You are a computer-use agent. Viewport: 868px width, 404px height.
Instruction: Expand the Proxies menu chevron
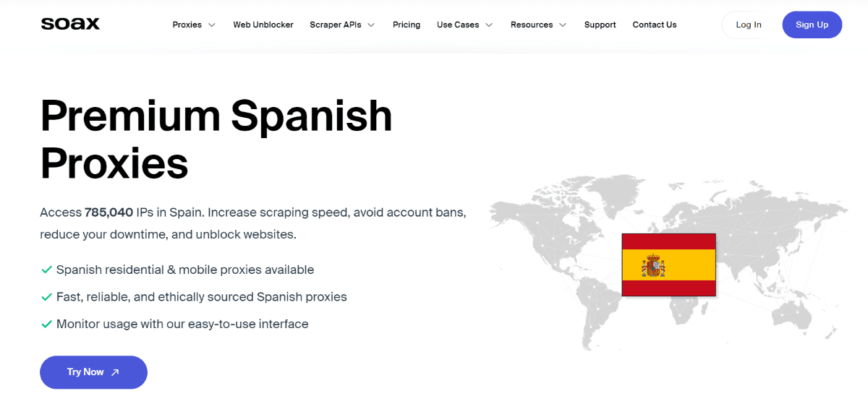(212, 25)
